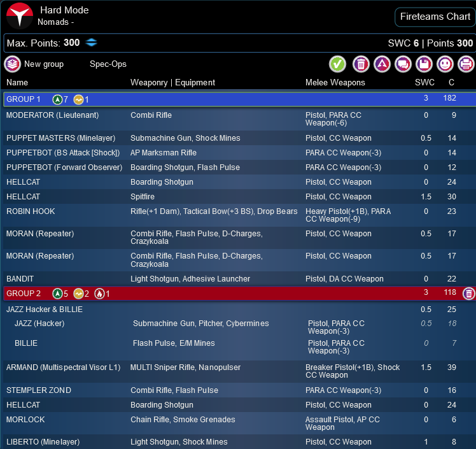Click the New group label
The width and height of the screenshot is (476, 449).
44,64
